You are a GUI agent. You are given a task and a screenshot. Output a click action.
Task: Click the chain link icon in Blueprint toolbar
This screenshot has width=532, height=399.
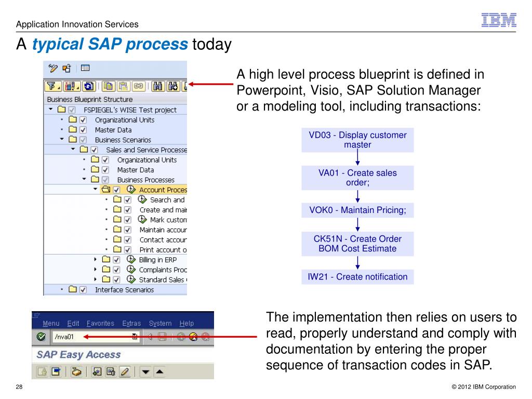click(138, 86)
